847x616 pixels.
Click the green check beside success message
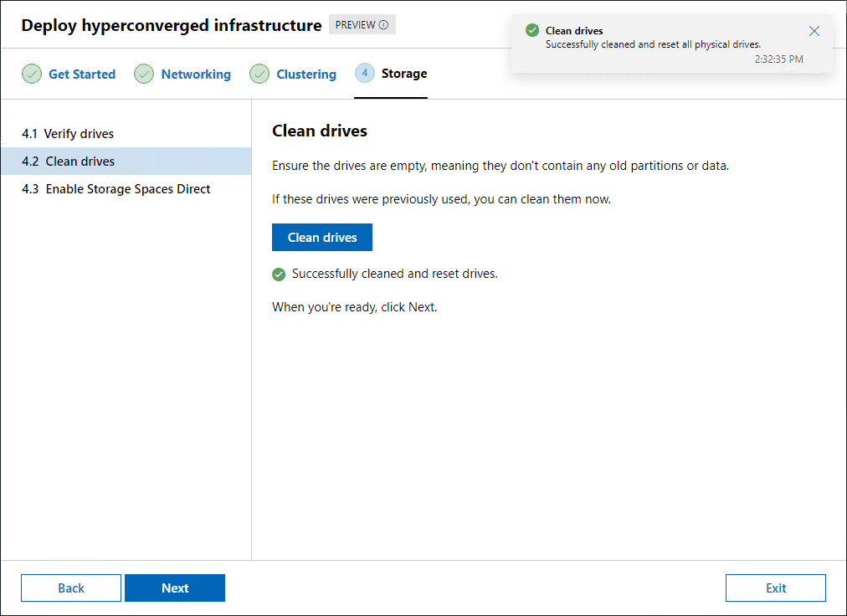(279, 275)
